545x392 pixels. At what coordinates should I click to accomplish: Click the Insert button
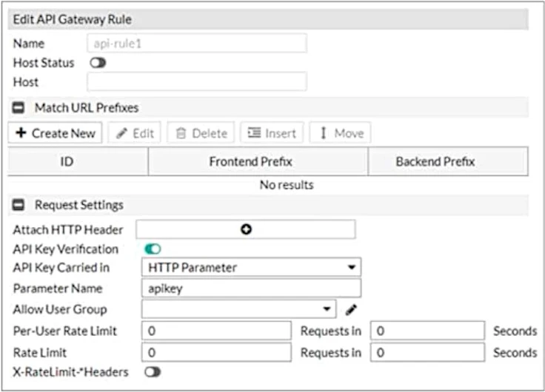coord(272,133)
